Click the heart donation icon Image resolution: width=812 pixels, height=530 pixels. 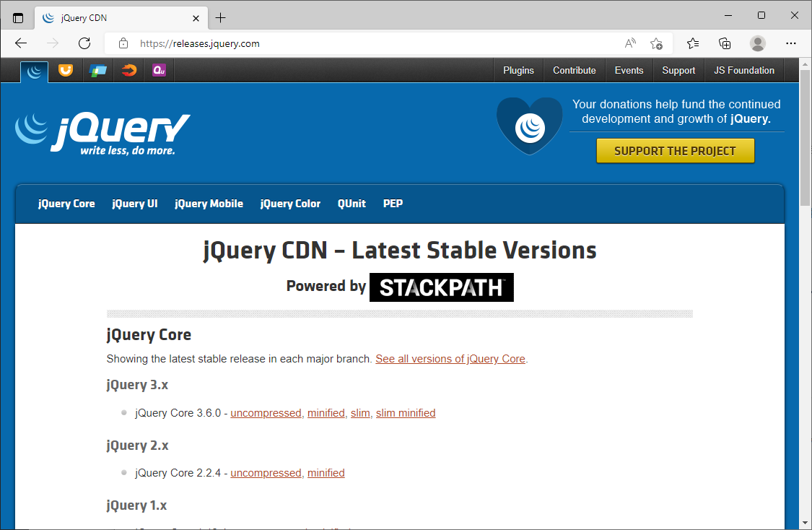(529, 126)
